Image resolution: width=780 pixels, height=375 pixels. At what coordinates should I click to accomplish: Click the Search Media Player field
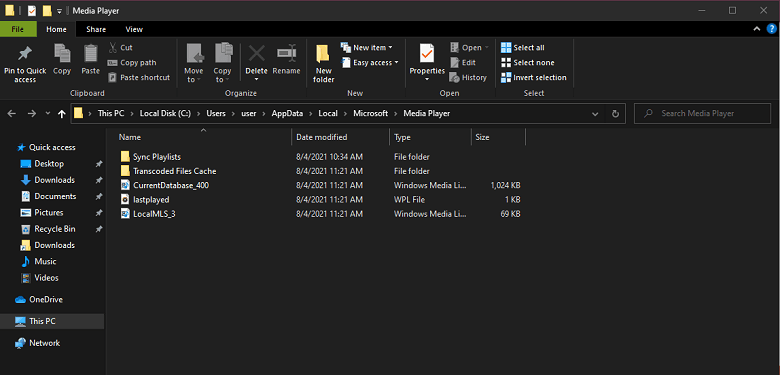(x=702, y=113)
